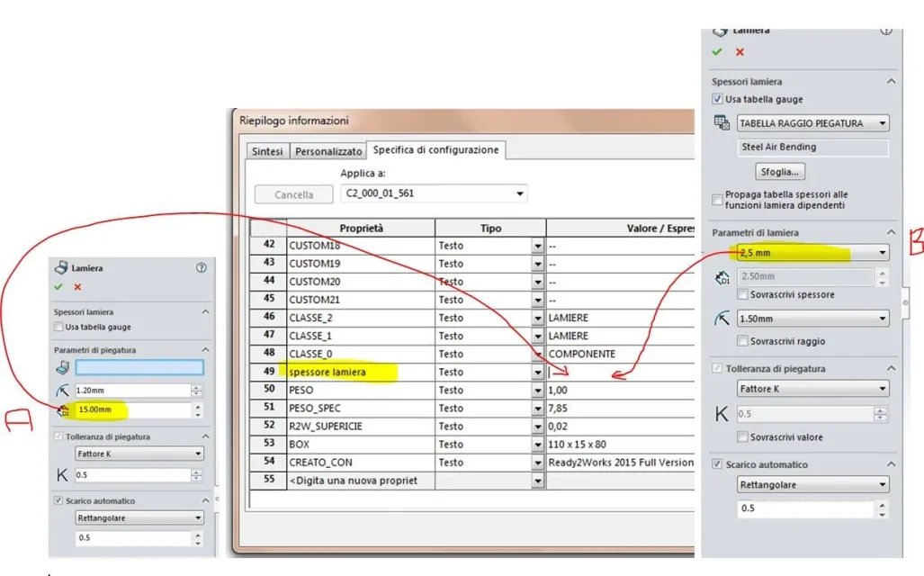The height and width of the screenshot is (576, 924).
Task: Toggle Scarico automatico in right panel
Action: pos(717,464)
